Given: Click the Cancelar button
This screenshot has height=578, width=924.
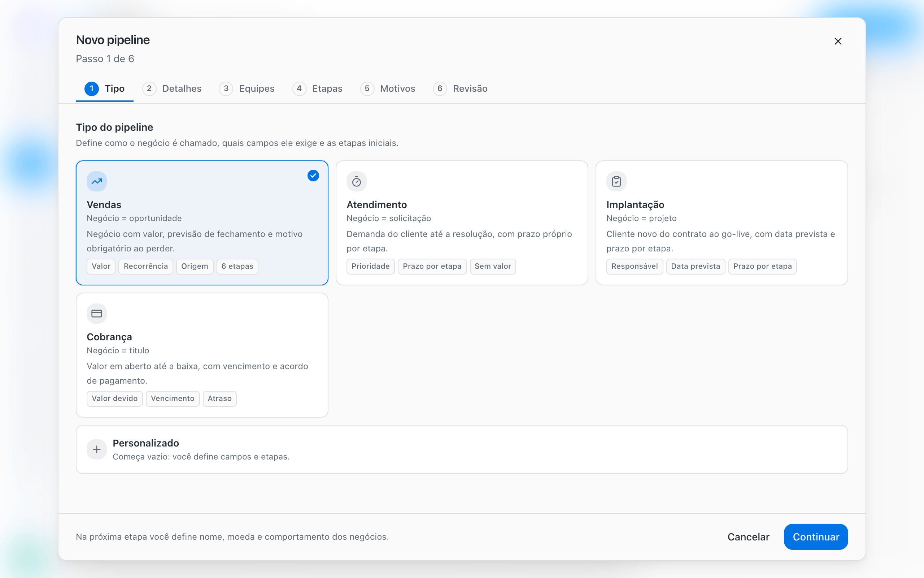Looking at the screenshot, I should (x=748, y=537).
